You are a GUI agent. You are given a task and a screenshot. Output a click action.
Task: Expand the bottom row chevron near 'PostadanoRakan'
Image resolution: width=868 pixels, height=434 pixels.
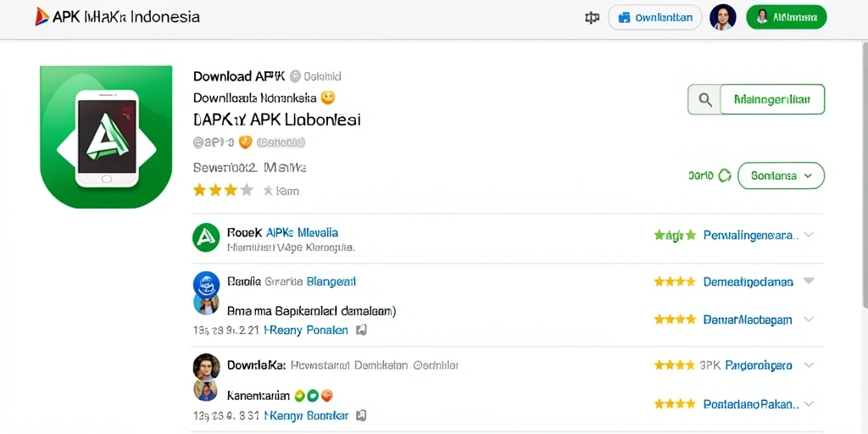click(x=809, y=404)
